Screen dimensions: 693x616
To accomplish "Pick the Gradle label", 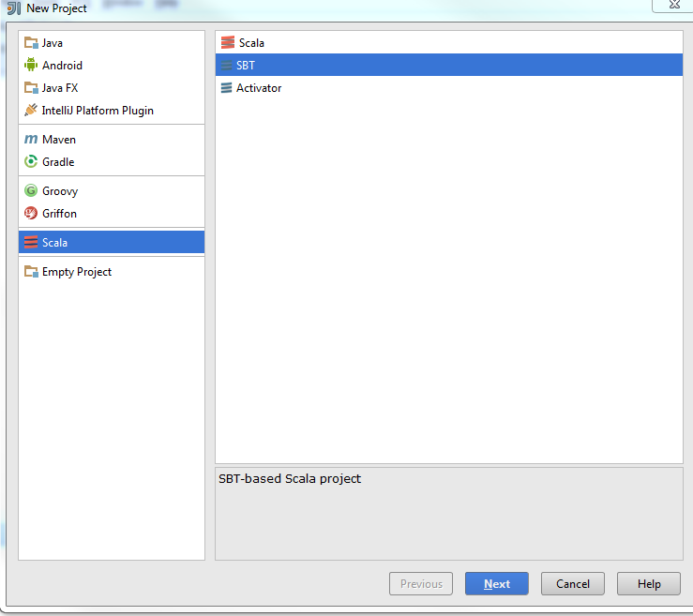I will click(x=58, y=161).
